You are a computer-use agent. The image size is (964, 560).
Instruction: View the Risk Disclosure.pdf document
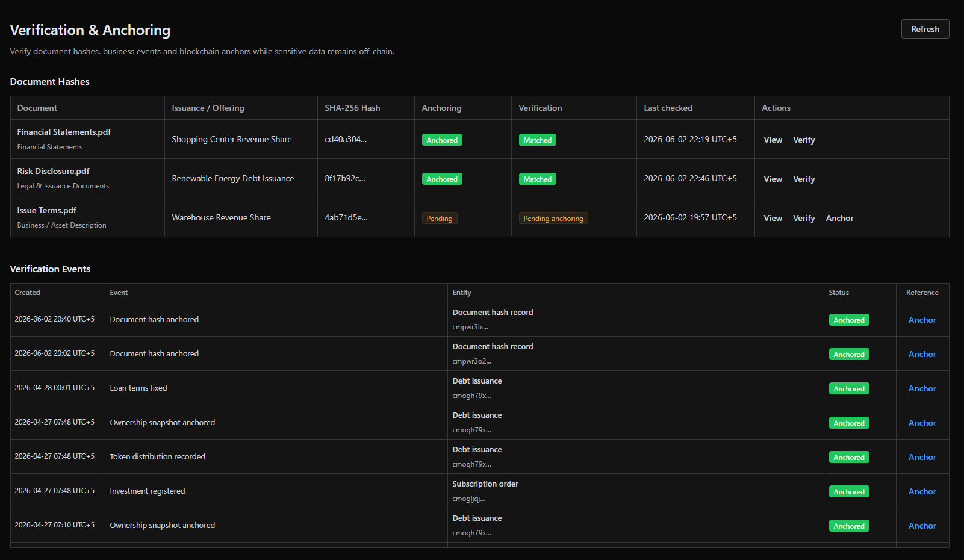tap(773, 179)
